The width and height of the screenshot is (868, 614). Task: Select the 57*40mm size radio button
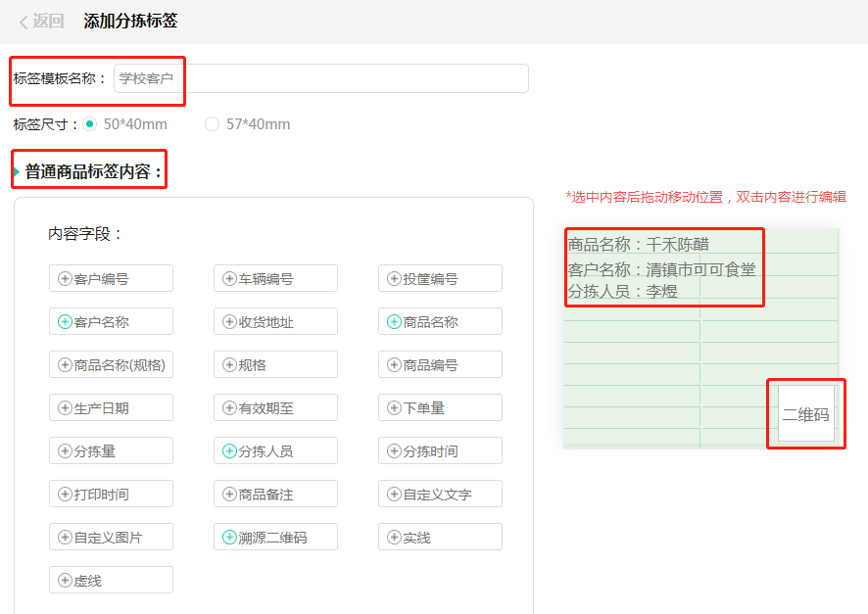click(210, 125)
